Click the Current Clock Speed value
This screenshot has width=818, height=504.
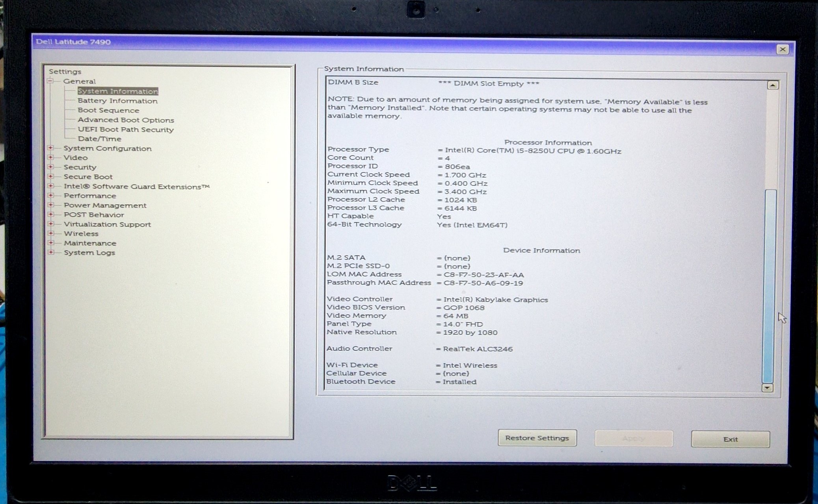click(x=465, y=175)
